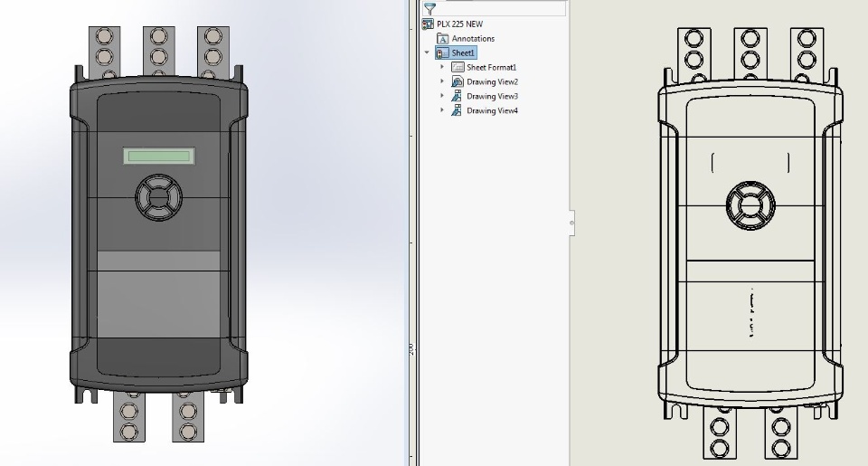Click the PLX 225 NEW drawing document icon
Image resolution: width=868 pixels, height=466 pixels.
[428, 24]
